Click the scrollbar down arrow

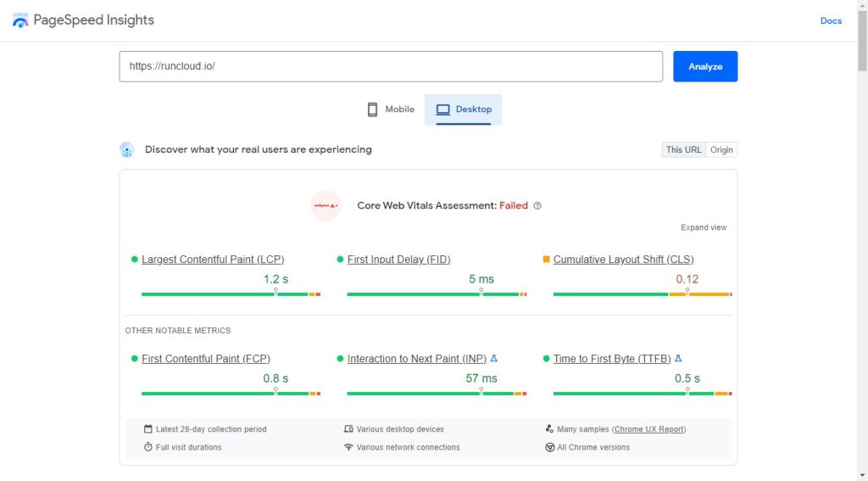tap(862, 476)
